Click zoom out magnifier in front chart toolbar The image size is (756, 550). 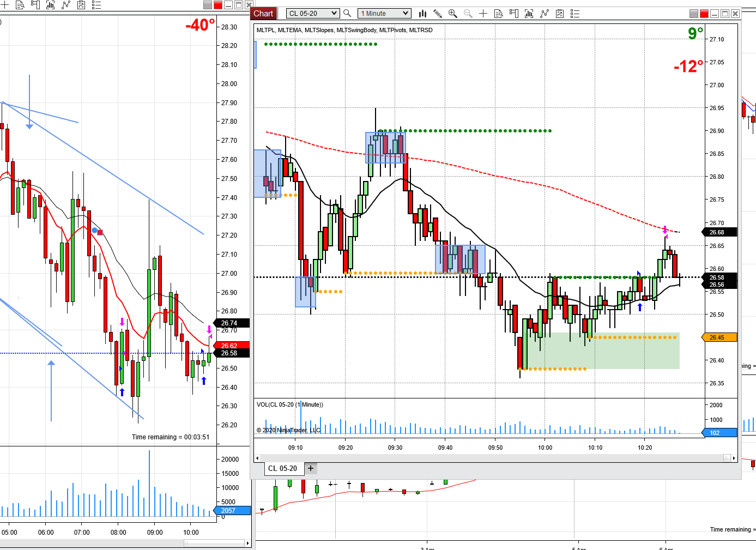(468, 13)
